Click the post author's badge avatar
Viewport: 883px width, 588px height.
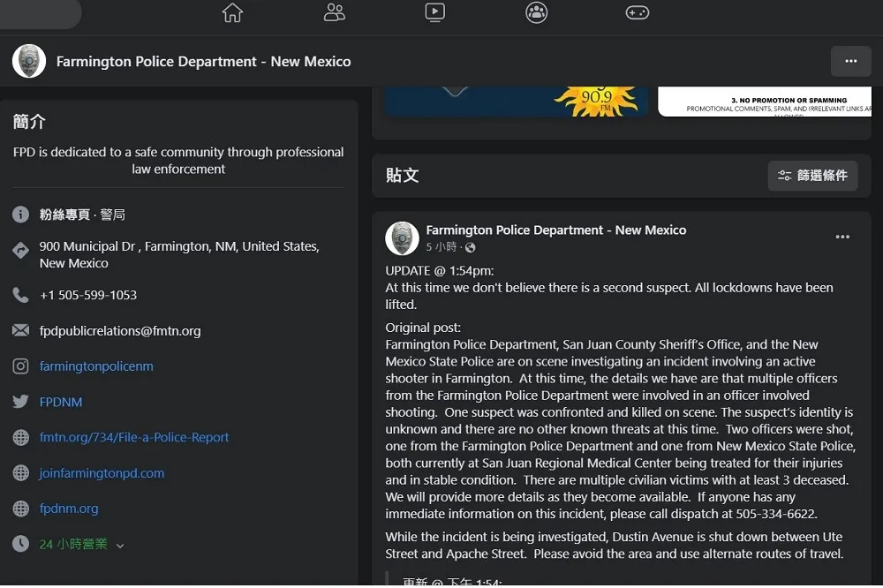[x=402, y=238]
